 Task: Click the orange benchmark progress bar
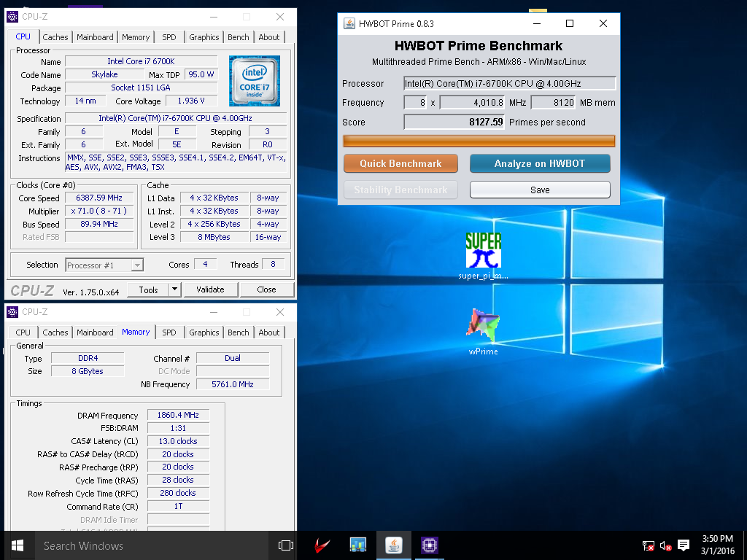479,141
